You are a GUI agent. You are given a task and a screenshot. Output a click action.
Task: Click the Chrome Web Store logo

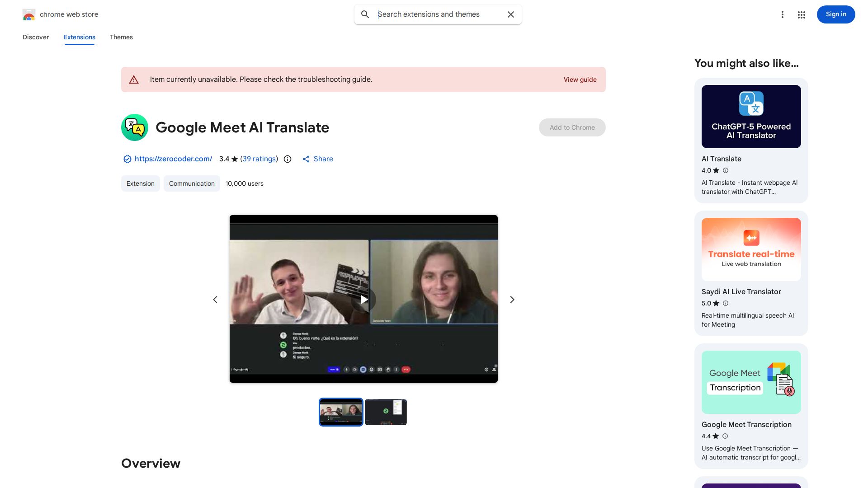[29, 14]
